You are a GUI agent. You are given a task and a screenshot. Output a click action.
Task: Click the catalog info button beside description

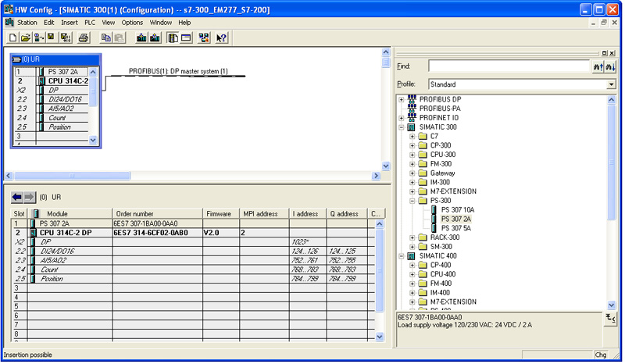click(x=610, y=319)
